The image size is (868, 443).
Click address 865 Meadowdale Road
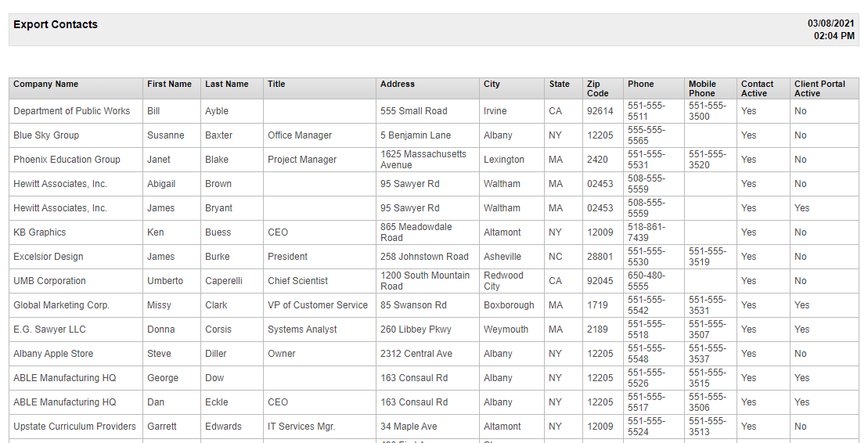coord(416,232)
